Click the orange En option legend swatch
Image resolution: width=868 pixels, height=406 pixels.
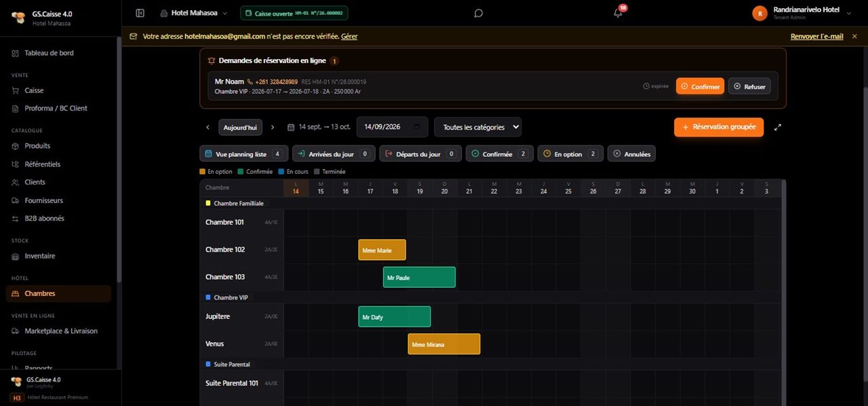[203, 172]
